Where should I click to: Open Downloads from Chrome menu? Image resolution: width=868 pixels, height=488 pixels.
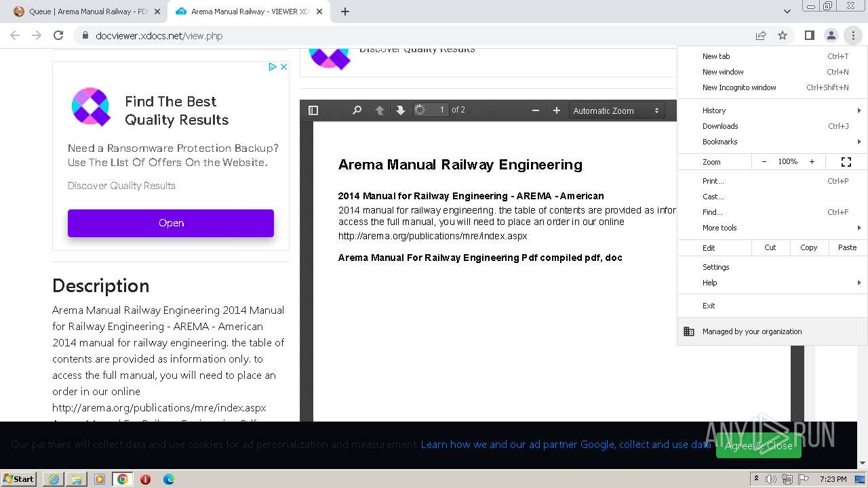pos(772,126)
